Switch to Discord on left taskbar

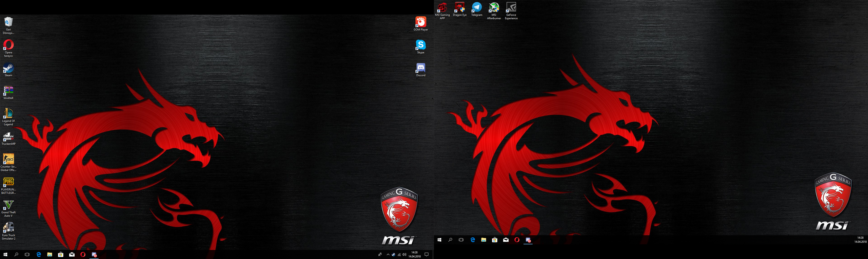94,255
